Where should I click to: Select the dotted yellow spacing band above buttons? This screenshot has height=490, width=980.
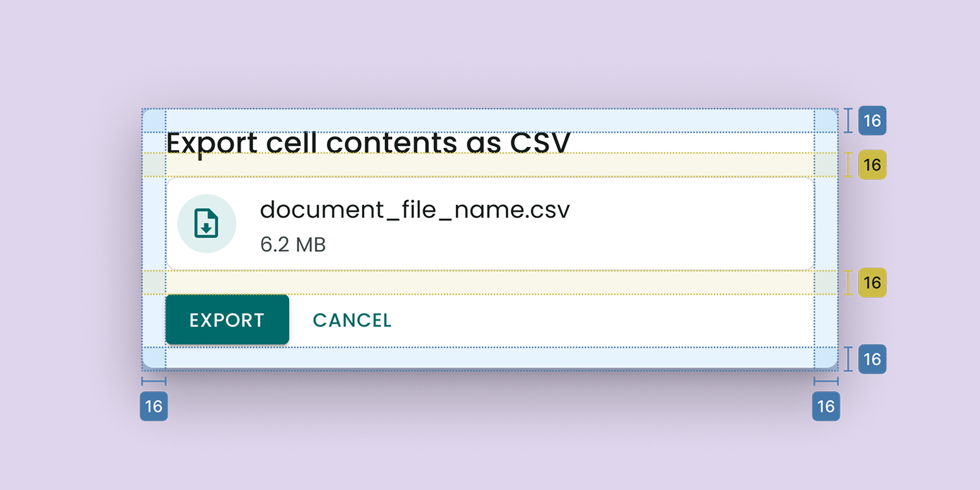[x=490, y=282]
